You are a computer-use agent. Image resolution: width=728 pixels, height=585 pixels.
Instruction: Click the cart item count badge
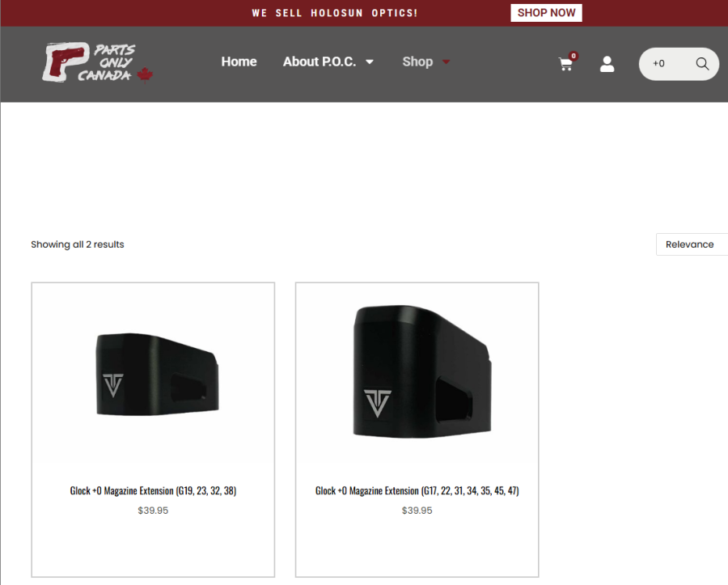[x=574, y=56]
